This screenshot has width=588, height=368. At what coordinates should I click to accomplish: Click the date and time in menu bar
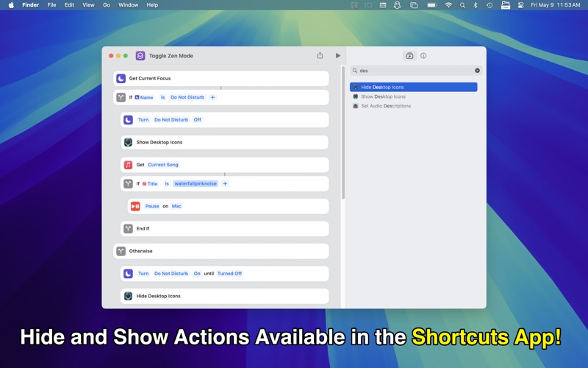click(556, 5)
